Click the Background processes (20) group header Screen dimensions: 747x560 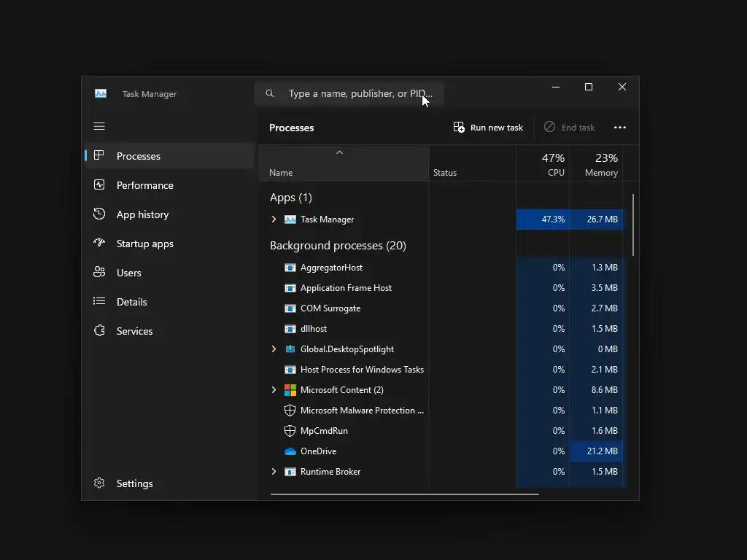point(338,246)
